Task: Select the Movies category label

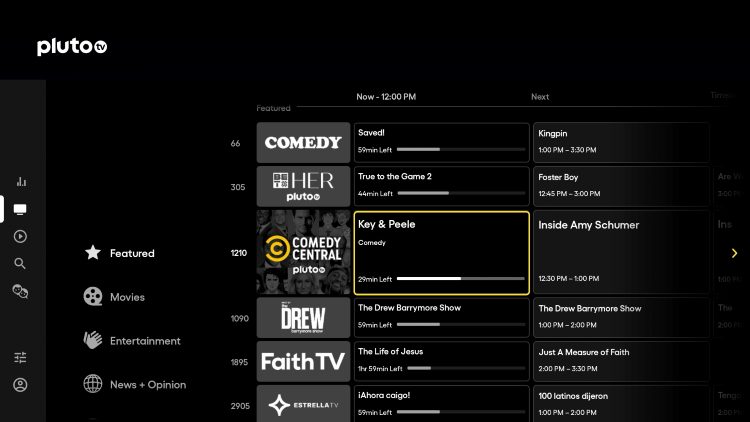Action: 127,297
